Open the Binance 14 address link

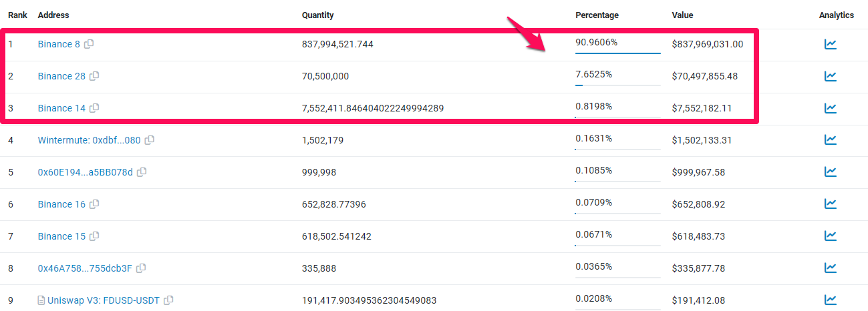[61, 108]
